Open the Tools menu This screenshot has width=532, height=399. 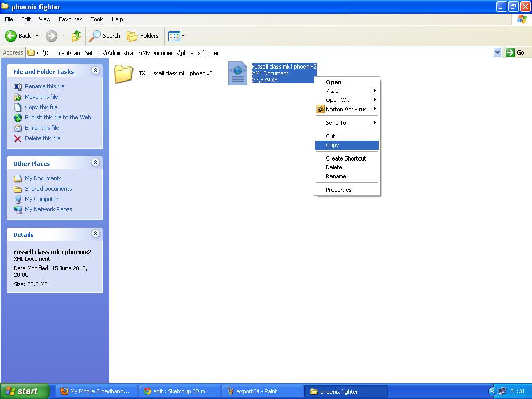(x=97, y=19)
